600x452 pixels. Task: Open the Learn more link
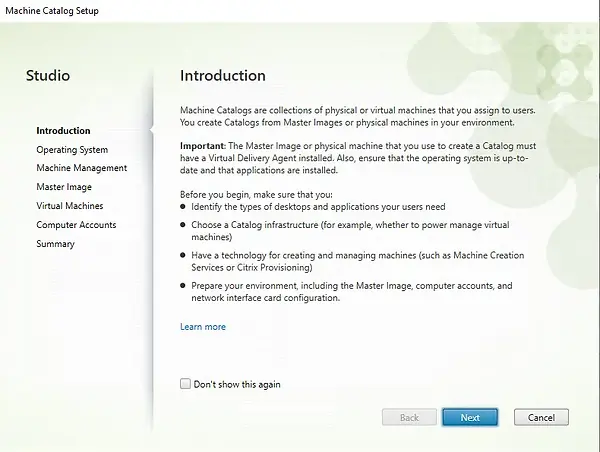[x=203, y=327]
